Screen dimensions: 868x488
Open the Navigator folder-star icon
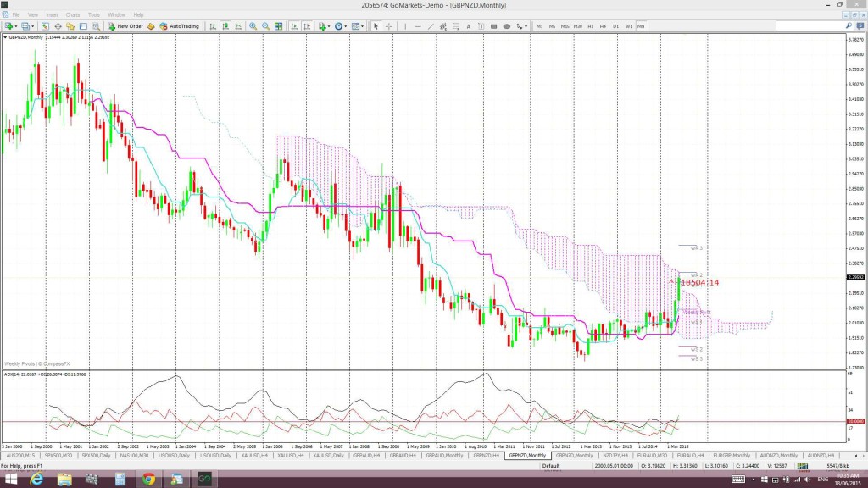tap(70, 26)
